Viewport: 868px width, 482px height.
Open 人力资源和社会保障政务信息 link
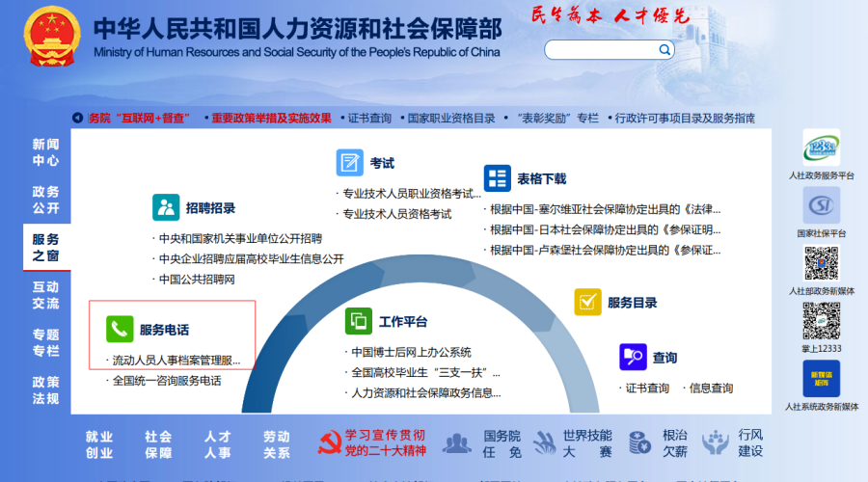(x=425, y=393)
